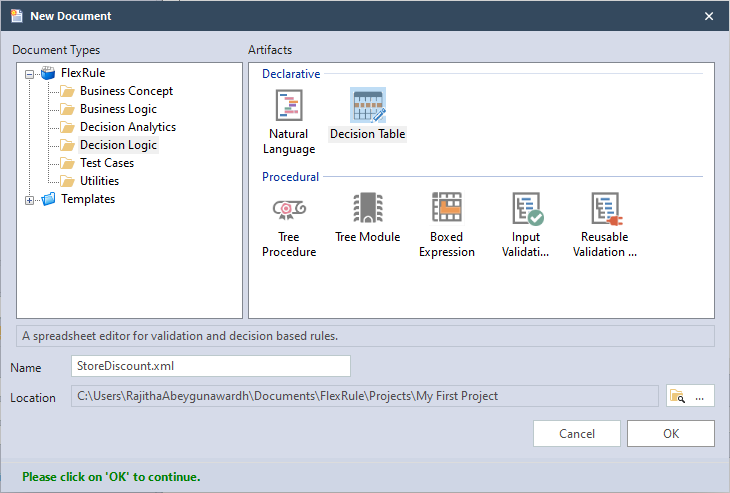Image resolution: width=730 pixels, height=493 pixels.
Task: Select Decision Analytics document type
Action: [x=128, y=127]
